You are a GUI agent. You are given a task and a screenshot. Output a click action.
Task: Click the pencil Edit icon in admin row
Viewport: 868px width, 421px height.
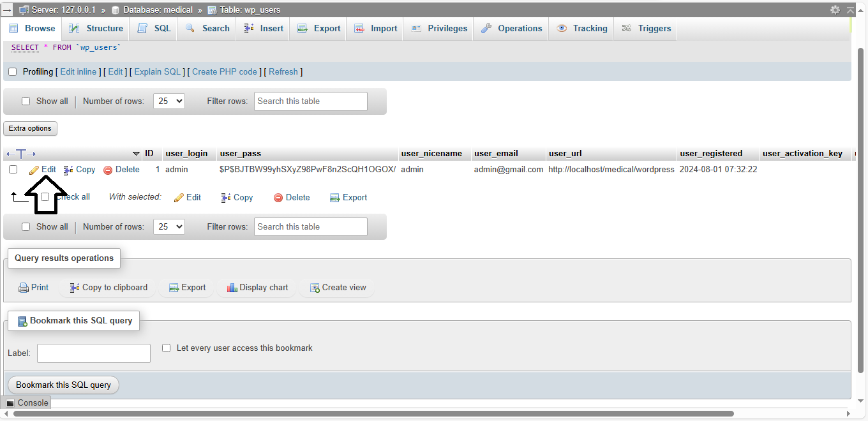click(34, 170)
